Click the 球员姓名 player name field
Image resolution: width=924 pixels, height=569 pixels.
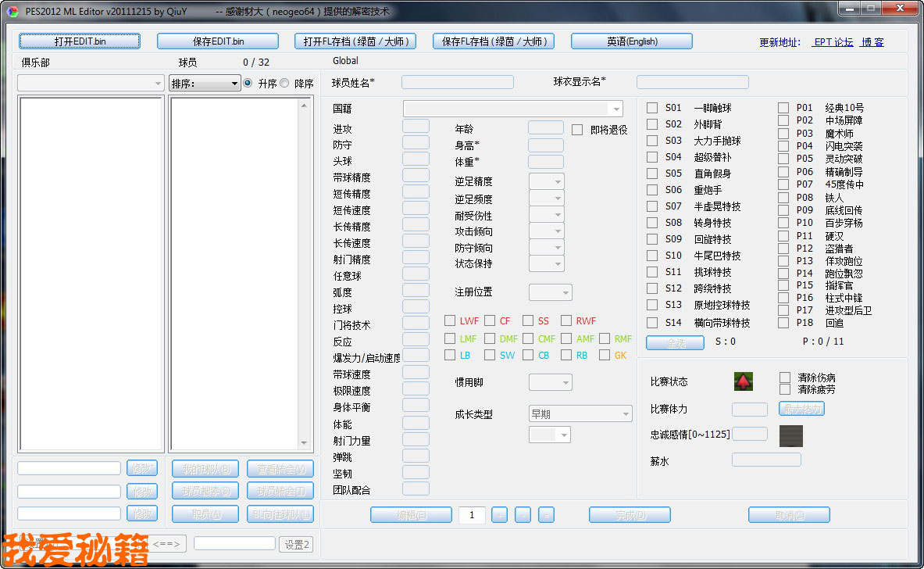[x=457, y=82]
